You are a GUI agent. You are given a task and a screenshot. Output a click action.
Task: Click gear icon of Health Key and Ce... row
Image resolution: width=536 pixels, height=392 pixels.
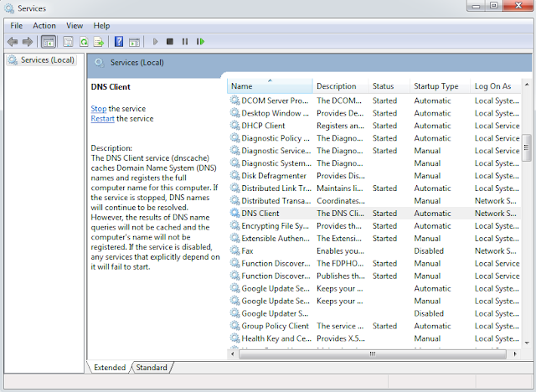(x=234, y=338)
